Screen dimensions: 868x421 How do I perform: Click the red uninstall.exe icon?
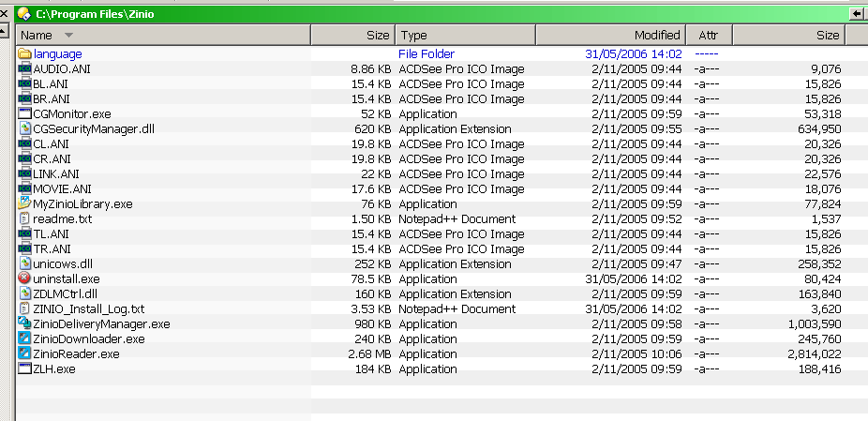tap(24, 278)
